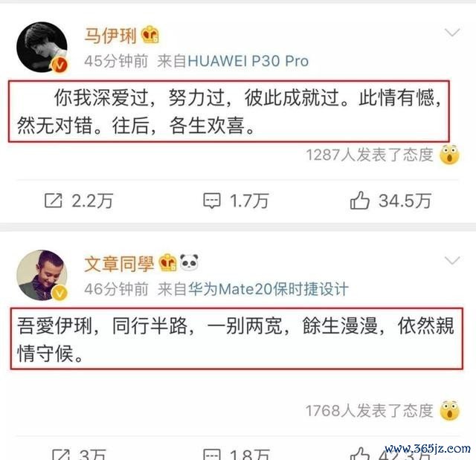Open the 文章同學 username link
The height and width of the screenshot is (460, 476).
[119, 264]
